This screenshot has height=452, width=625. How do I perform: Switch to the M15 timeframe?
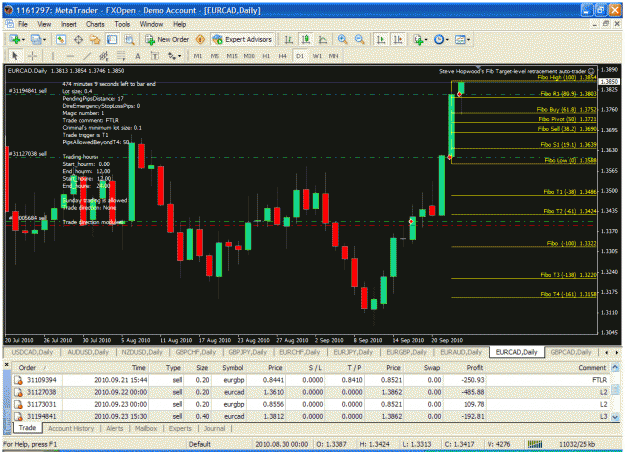232,56
